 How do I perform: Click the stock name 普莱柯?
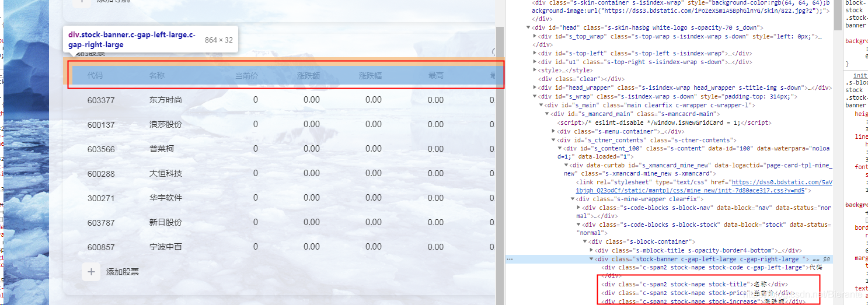162,149
